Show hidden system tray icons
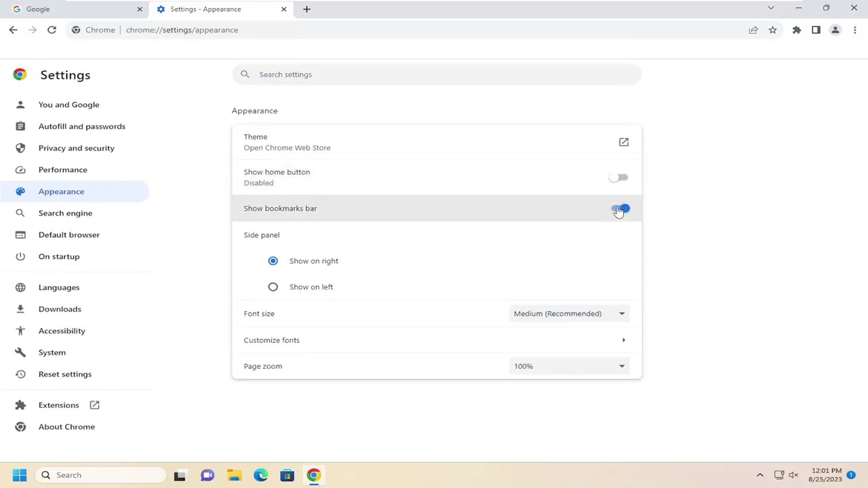Screen dimensions: 868x488 point(759,475)
